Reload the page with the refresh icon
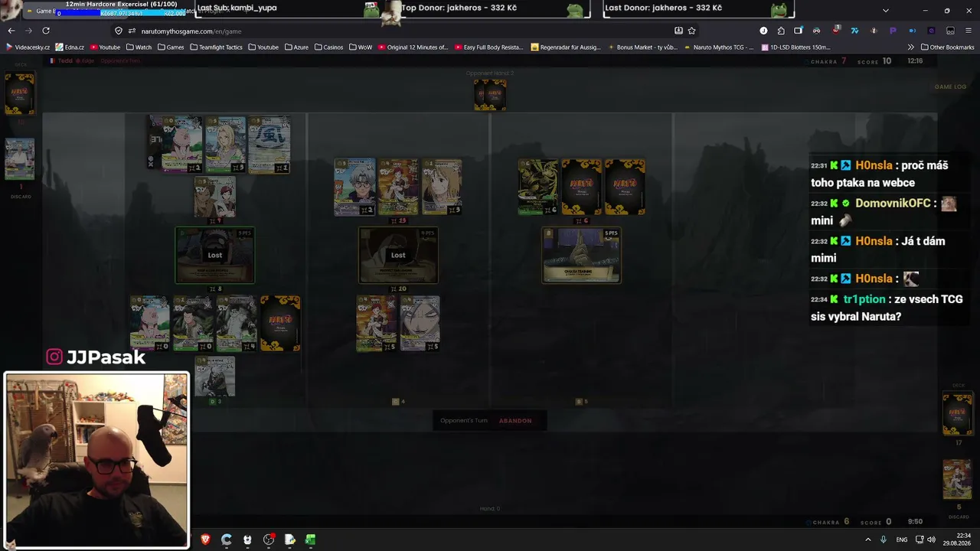980x551 pixels. coord(46,31)
